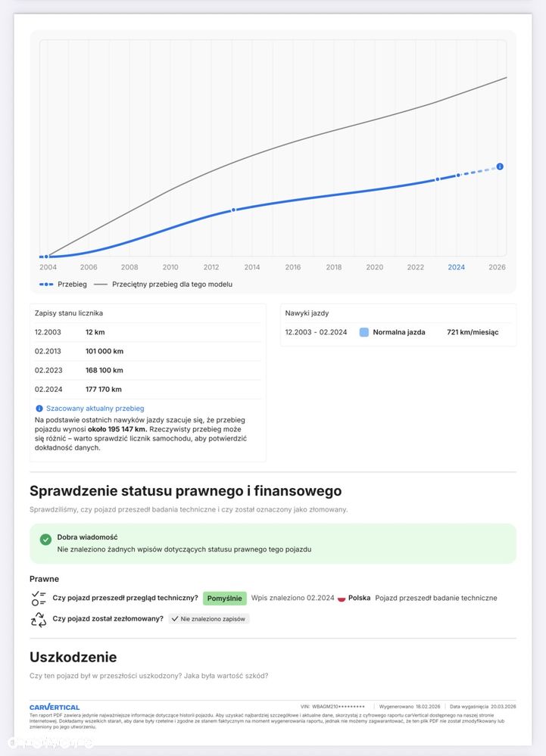Viewport: 546px width, 756px height.
Task: Click the Przebieg legend marker below the chart
Action: click(46, 285)
